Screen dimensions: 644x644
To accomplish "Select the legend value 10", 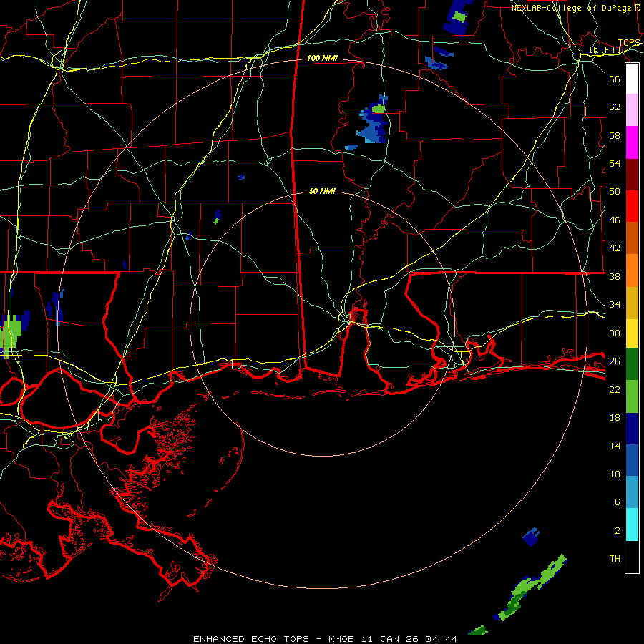I will (615, 474).
